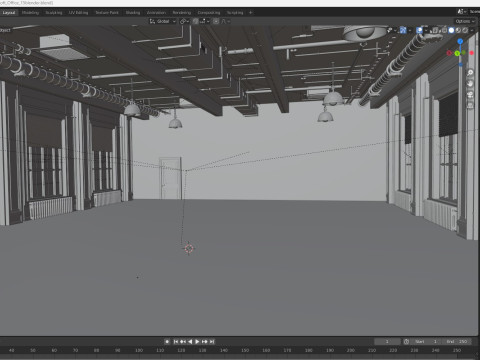
Task: Switch to the UV Editing workspace
Action: point(79,13)
